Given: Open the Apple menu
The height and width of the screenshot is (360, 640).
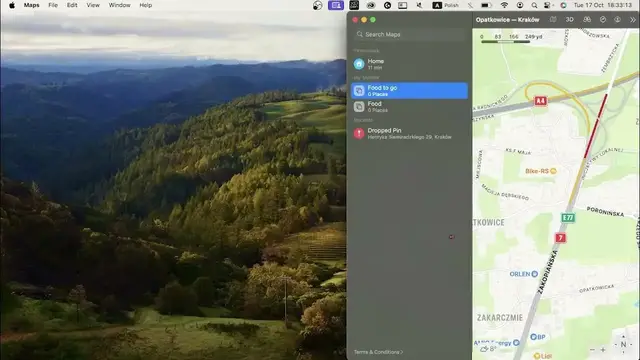Looking at the screenshot, I should [12, 5].
